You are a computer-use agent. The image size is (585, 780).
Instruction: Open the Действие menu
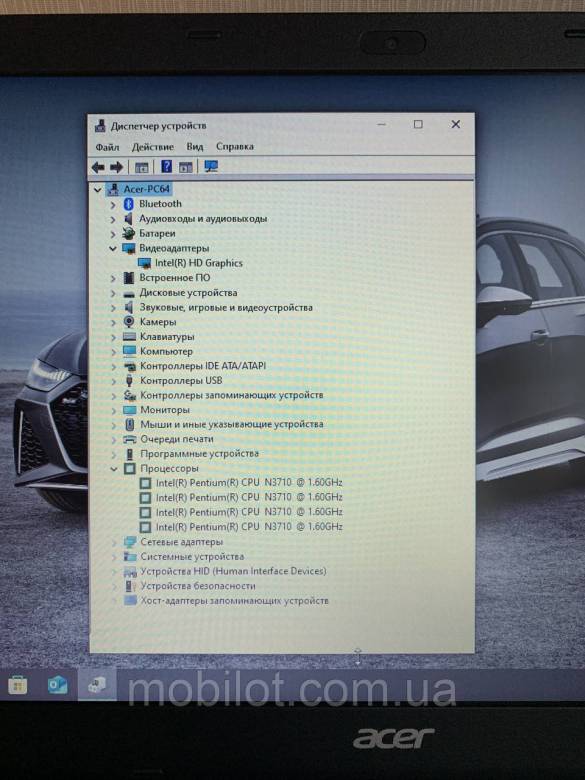(153, 147)
